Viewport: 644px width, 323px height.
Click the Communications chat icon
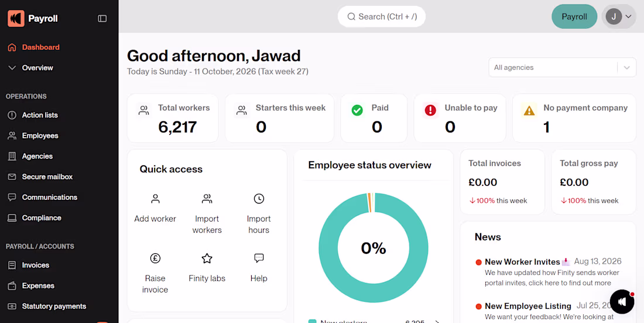point(12,198)
